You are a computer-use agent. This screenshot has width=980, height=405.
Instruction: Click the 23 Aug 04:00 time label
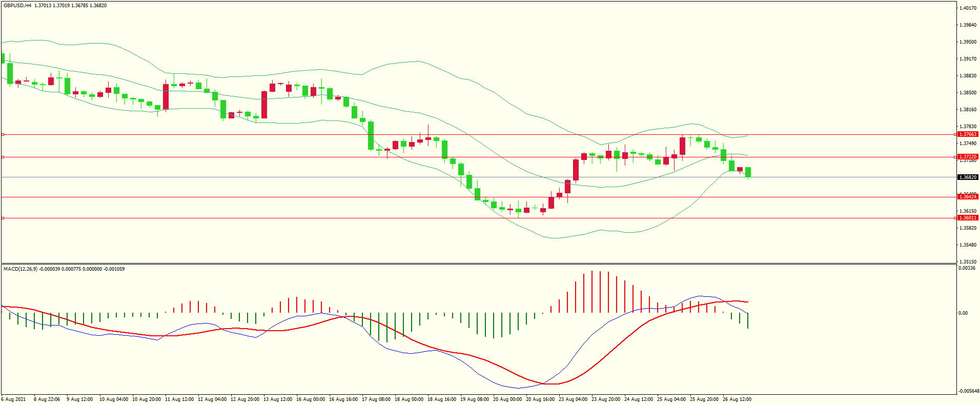(573, 399)
